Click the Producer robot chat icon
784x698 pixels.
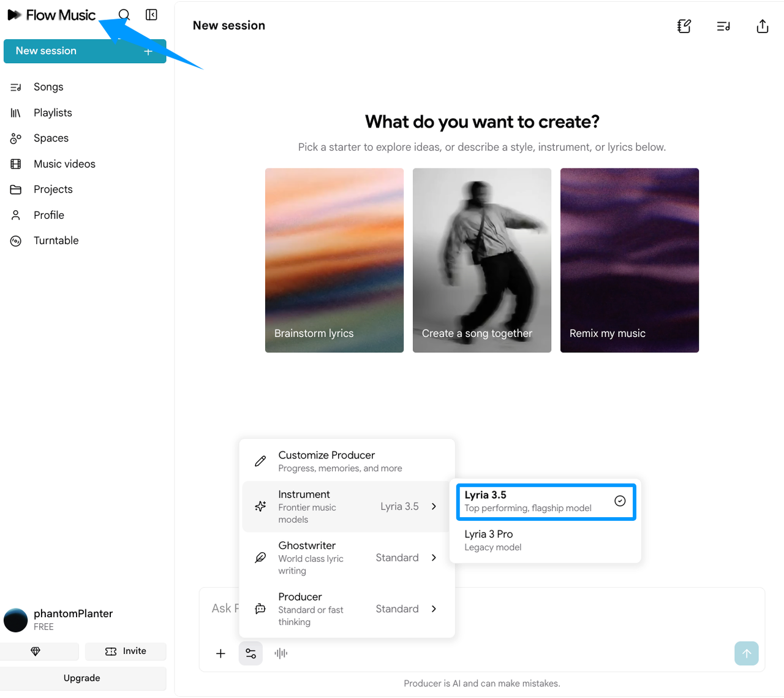[x=260, y=609]
